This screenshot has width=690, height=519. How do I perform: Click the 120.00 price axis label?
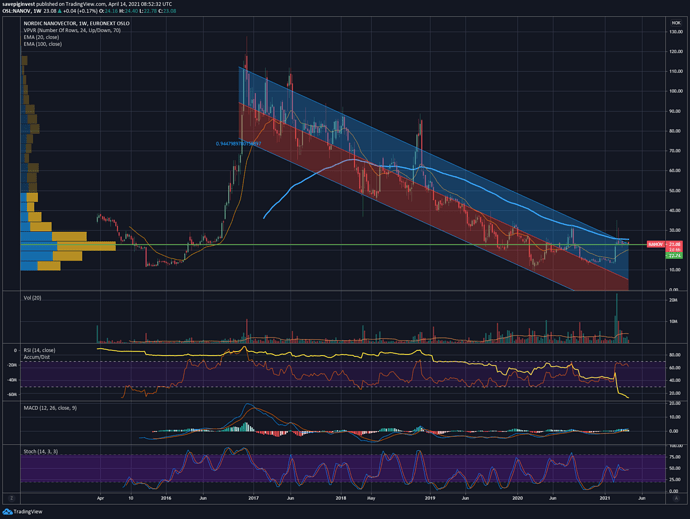676,52
